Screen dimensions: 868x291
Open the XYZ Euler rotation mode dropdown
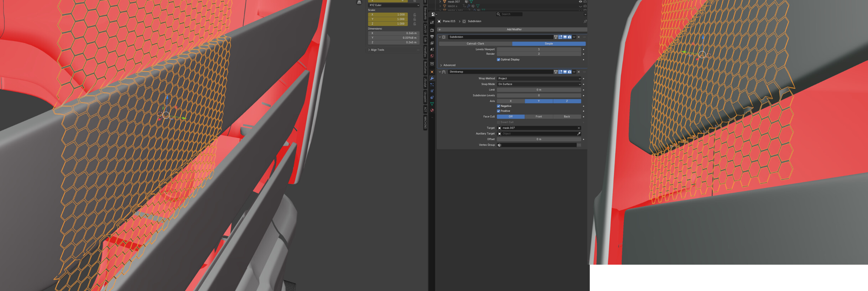pos(394,5)
